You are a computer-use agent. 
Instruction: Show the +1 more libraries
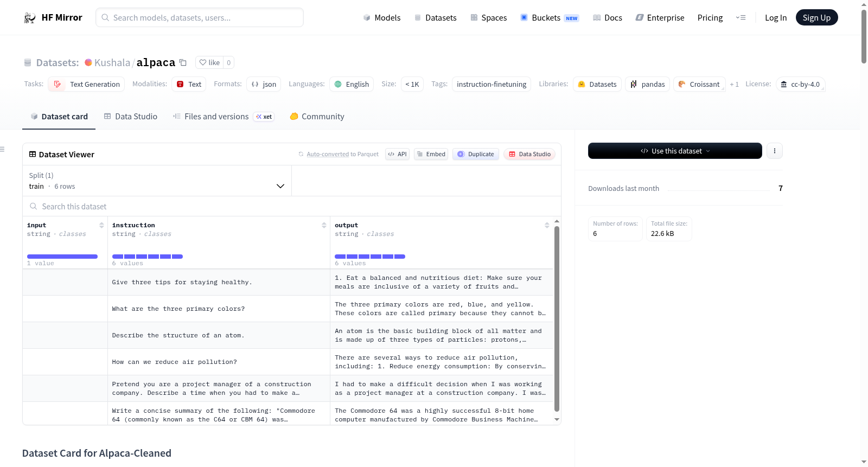(735, 84)
